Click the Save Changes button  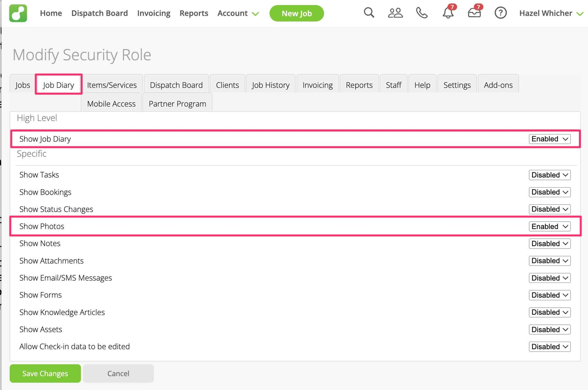click(45, 373)
